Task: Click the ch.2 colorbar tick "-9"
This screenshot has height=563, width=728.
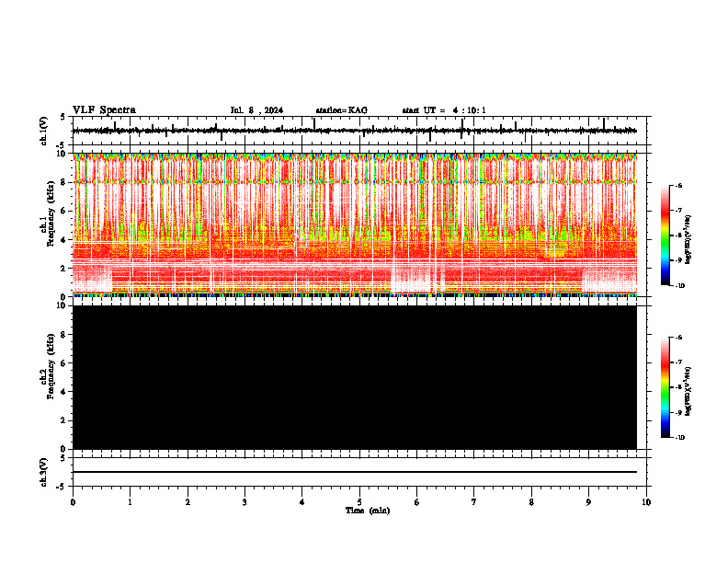Action: click(x=678, y=412)
